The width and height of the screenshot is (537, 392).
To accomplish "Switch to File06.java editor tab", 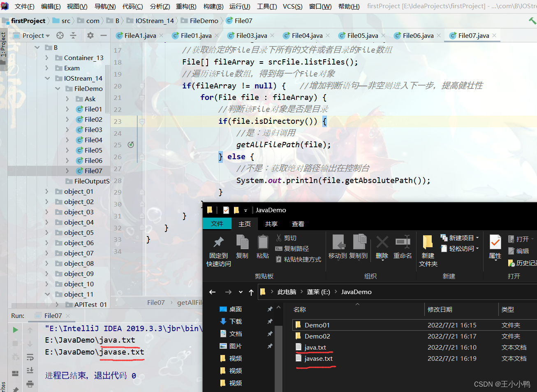I will tap(418, 35).
